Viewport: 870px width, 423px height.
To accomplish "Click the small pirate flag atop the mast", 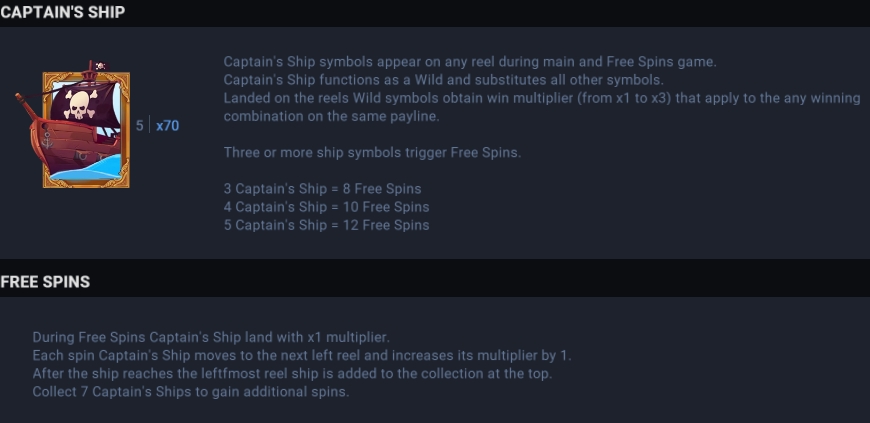I will pyautogui.click(x=100, y=66).
